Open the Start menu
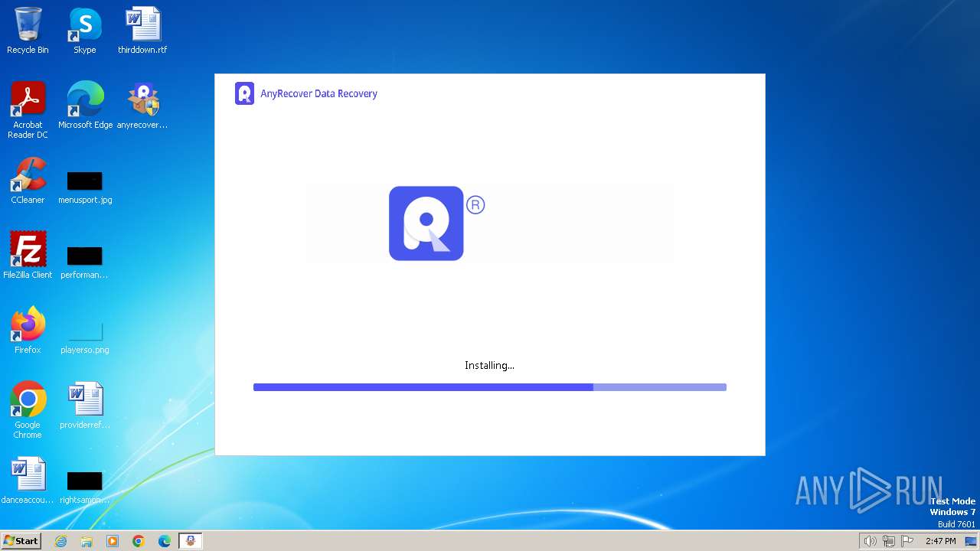Screen dimensions: 980x551 coord(21,541)
